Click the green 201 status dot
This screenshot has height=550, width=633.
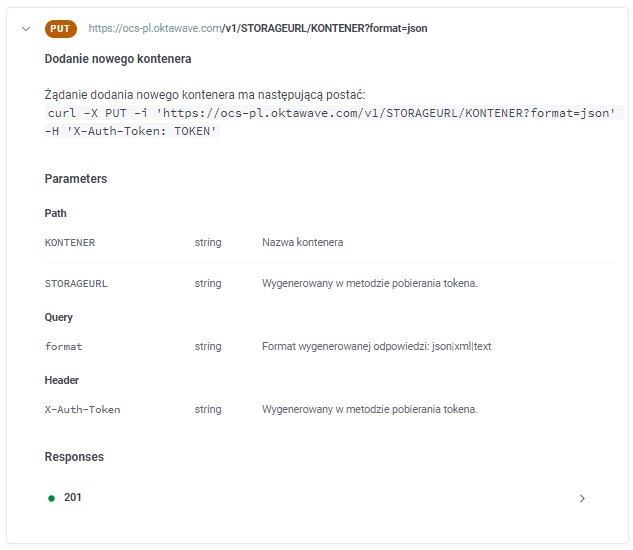coord(51,498)
